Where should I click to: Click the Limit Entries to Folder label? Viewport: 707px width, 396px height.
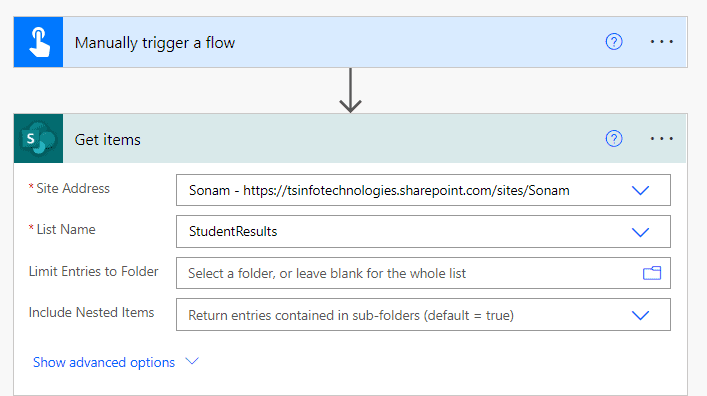coord(93,271)
